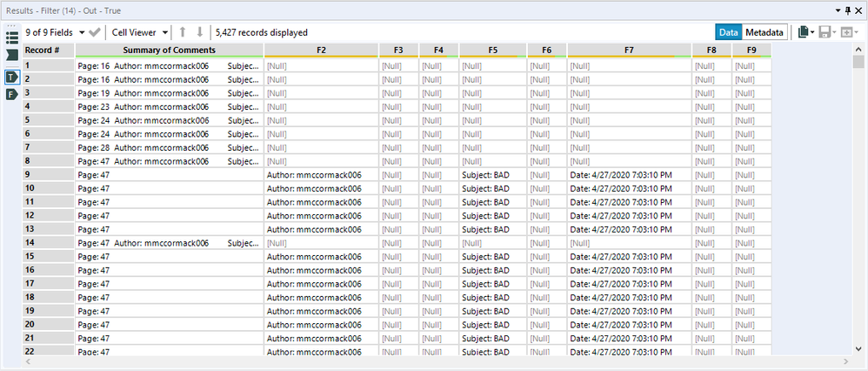
Task: Click the copy results icon
Action: point(804,33)
